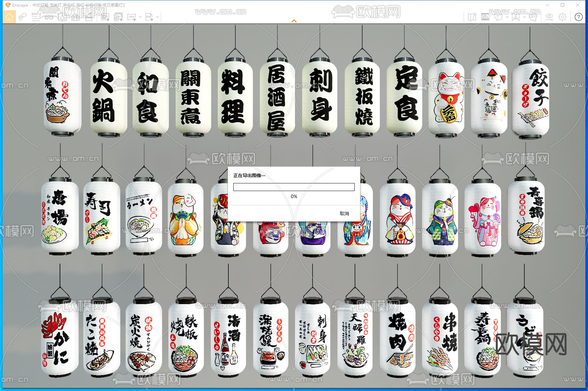This screenshot has height=391, width=588.
Task: Open the general settings gear
Action: 562,17
